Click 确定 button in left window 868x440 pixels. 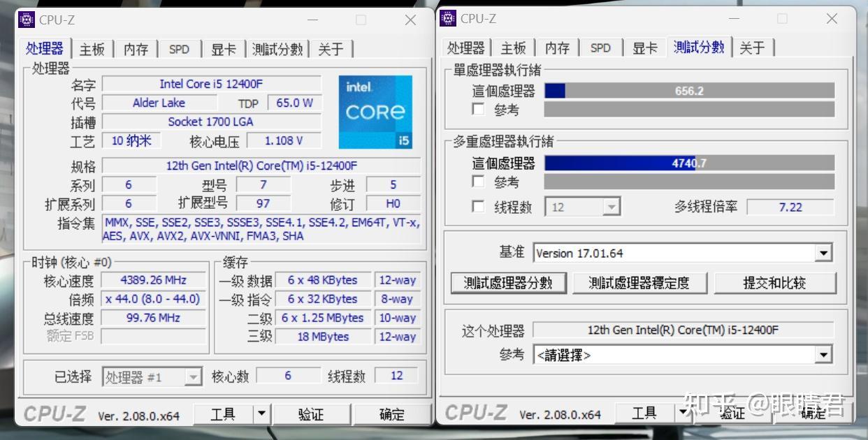coord(391,413)
